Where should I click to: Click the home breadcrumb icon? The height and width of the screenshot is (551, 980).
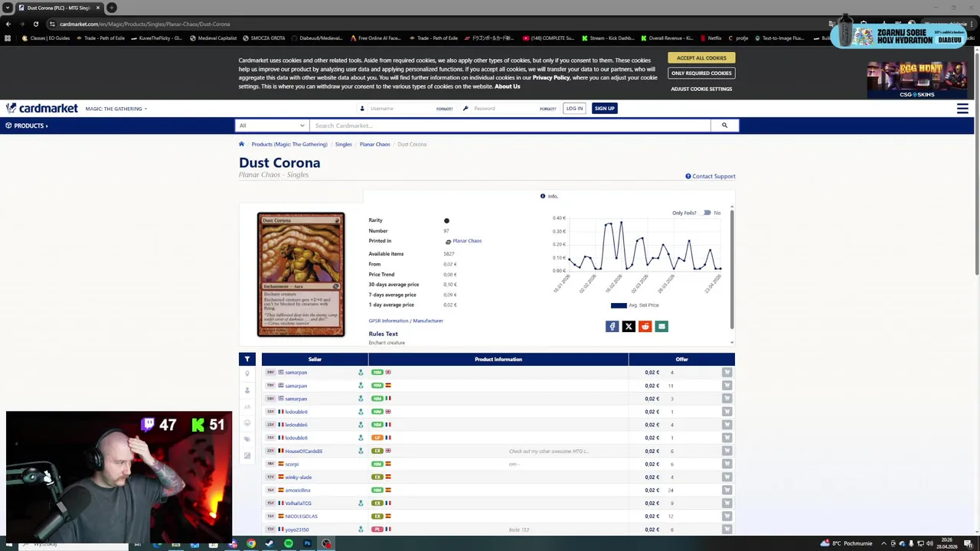tap(241, 144)
